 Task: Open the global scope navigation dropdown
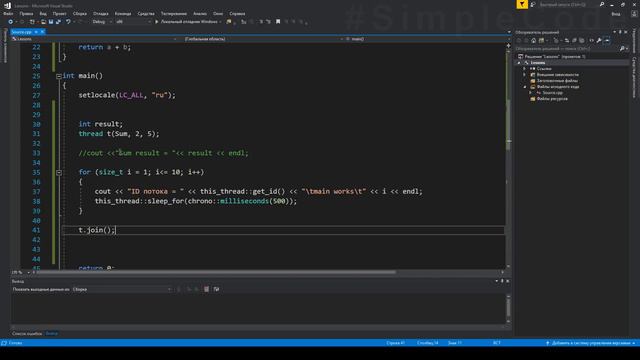click(x=261, y=39)
